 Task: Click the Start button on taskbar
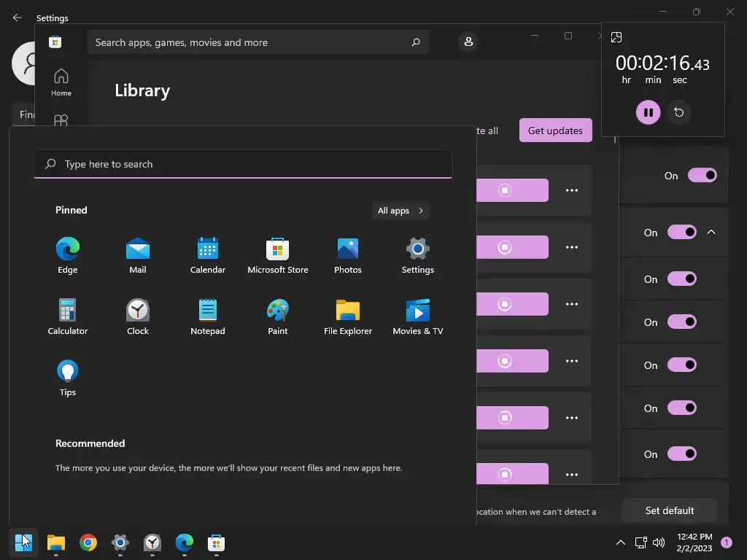click(23, 542)
